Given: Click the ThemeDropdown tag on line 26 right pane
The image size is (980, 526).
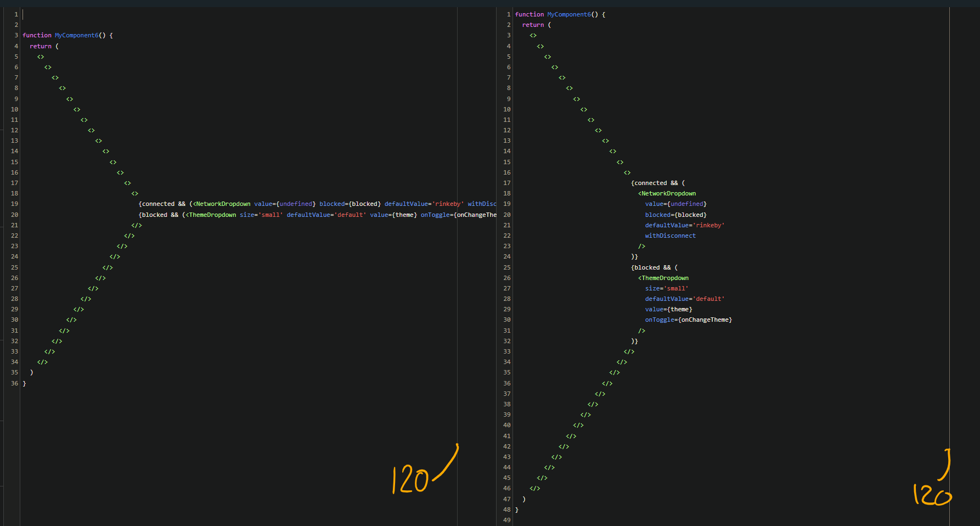Looking at the screenshot, I should coord(663,278).
